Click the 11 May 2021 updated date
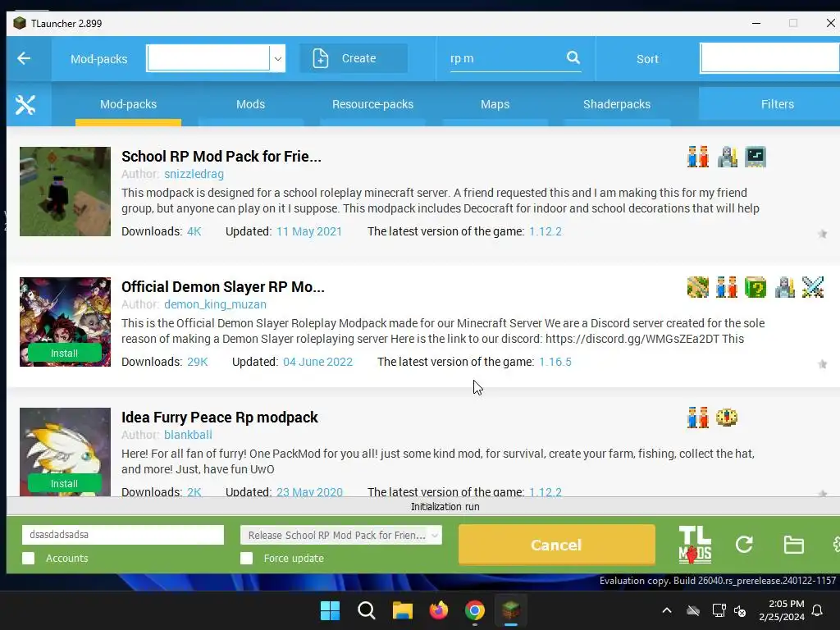 click(x=309, y=231)
